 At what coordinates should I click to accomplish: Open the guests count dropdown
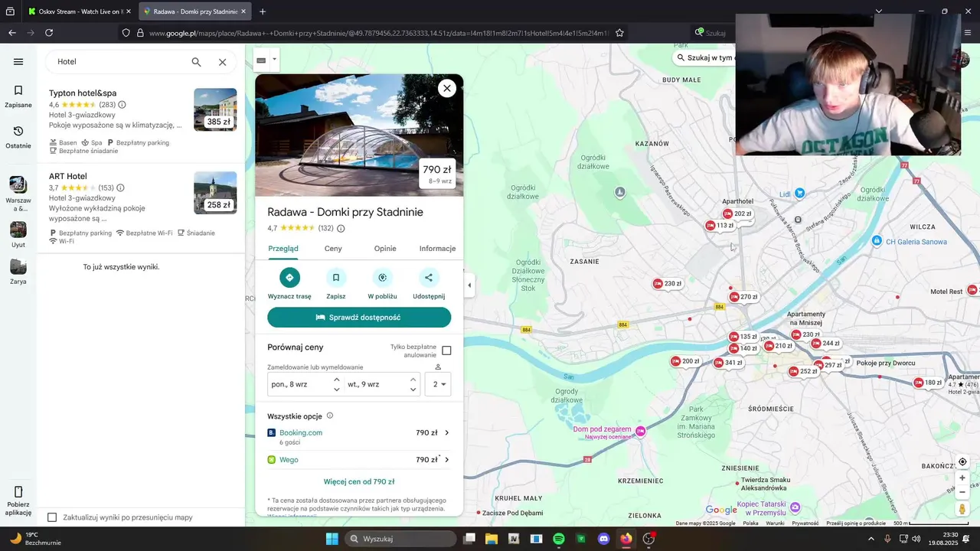tap(439, 384)
